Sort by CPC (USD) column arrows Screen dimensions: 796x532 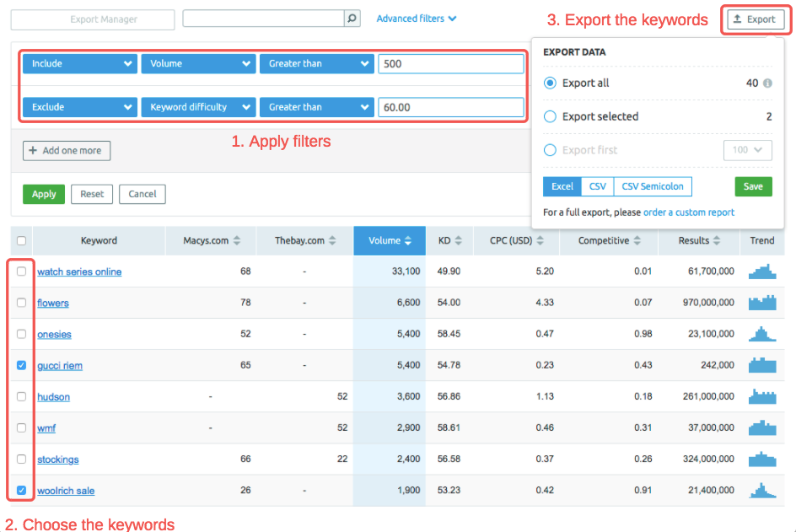[x=541, y=241]
